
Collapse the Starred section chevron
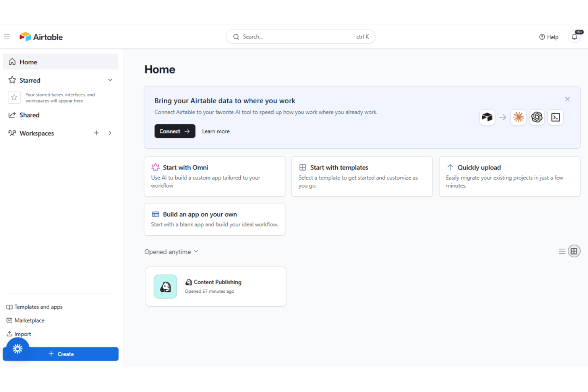pos(110,80)
